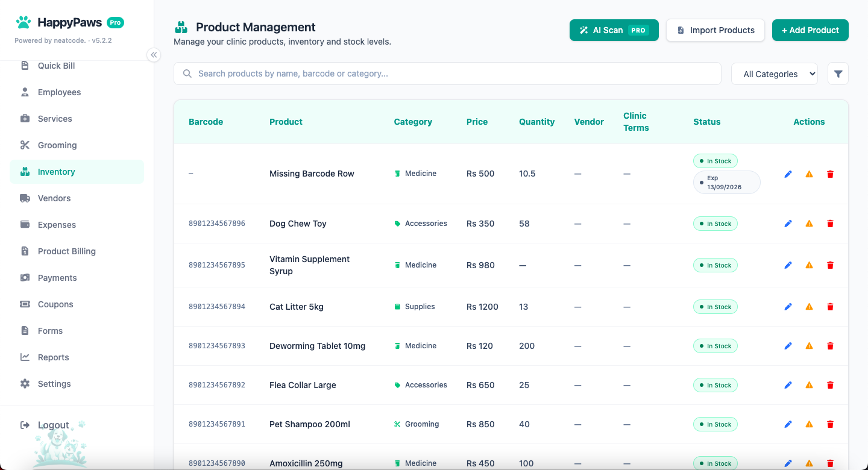This screenshot has width=868, height=470.
Task: Open Product Billing
Action: point(77,251)
